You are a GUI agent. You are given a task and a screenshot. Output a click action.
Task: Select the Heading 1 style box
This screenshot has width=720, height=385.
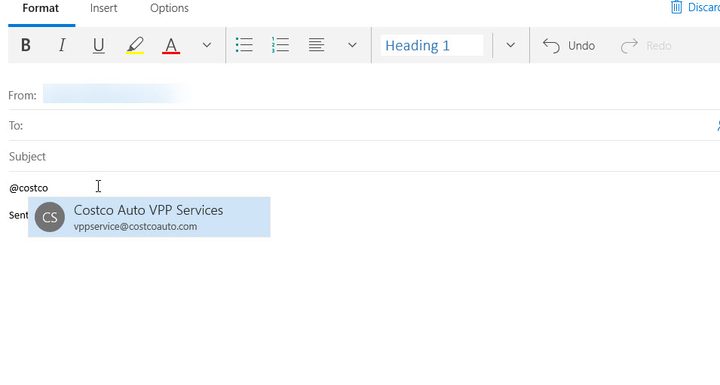[x=432, y=45]
